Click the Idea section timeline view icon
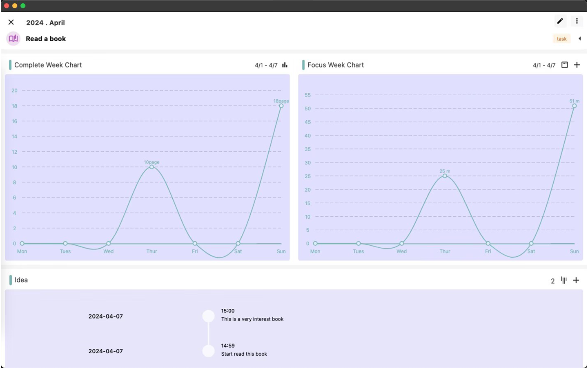The width and height of the screenshot is (588, 368). pos(563,280)
